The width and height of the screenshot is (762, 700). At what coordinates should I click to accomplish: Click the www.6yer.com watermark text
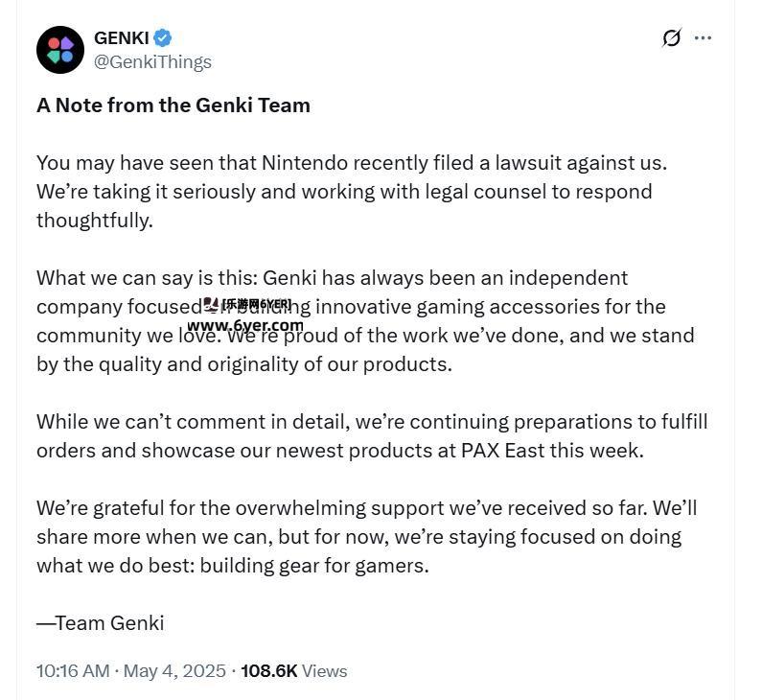pyautogui.click(x=252, y=325)
